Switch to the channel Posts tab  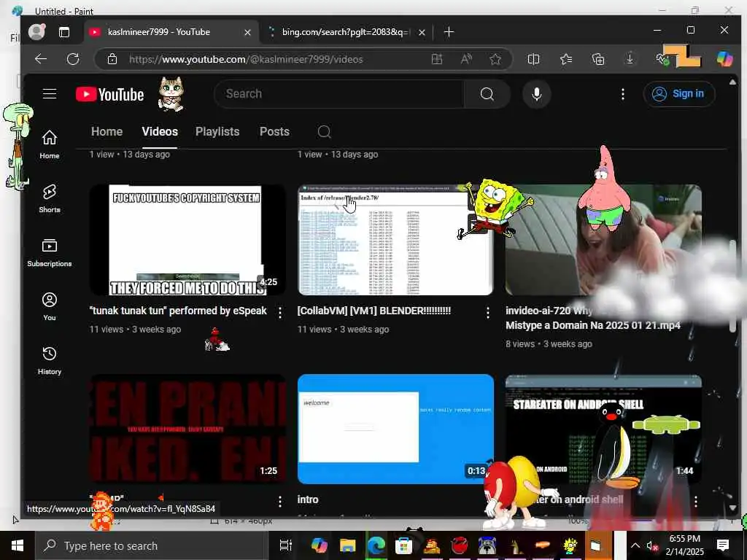tap(274, 131)
